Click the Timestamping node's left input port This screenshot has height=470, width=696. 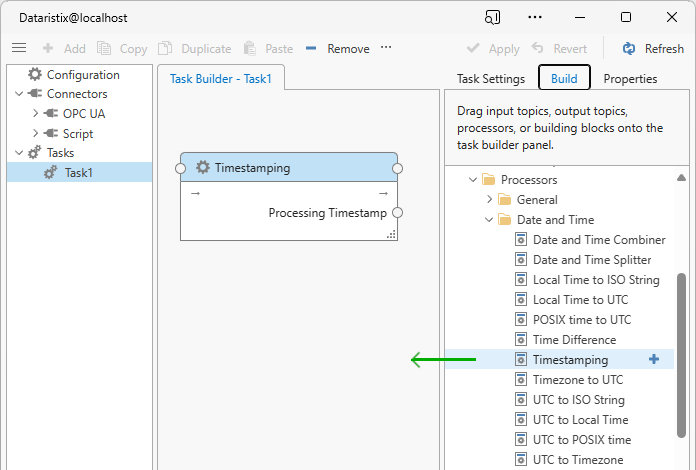pos(181,168)
